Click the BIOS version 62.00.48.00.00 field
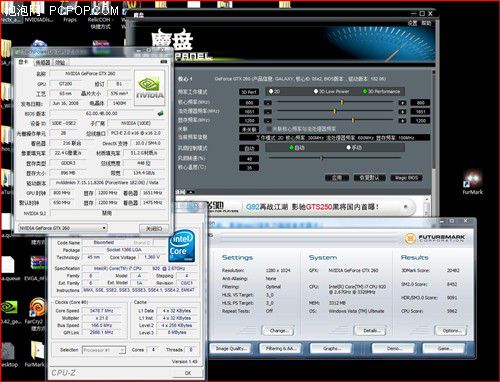Viewport: 500px width, 382px height. pos(102,114)
